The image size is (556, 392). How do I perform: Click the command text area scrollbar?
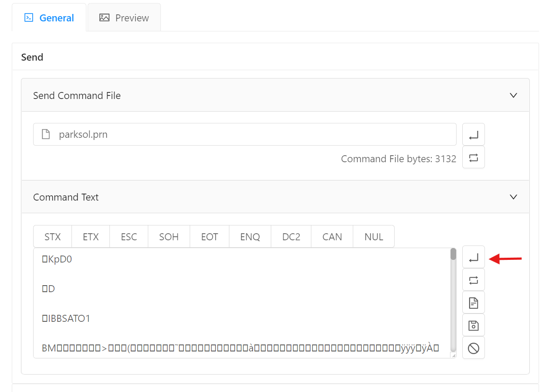coord(453,301)
